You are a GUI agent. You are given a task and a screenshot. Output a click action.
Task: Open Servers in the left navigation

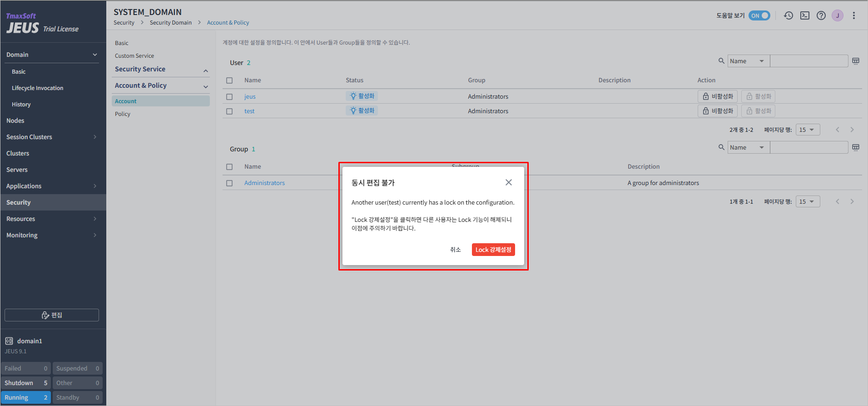pos(17,170)
